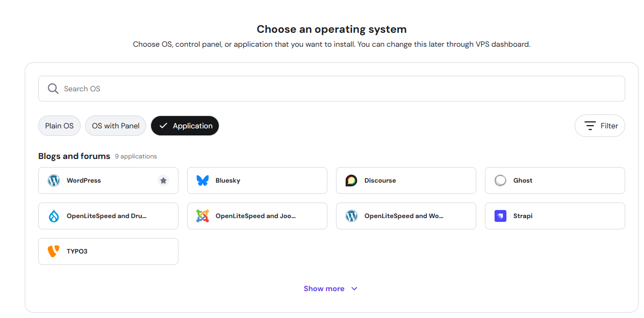The height and width of the screenshot is (318, 644).
Task: Choose the Ghost application card
Action: [555, 180]
